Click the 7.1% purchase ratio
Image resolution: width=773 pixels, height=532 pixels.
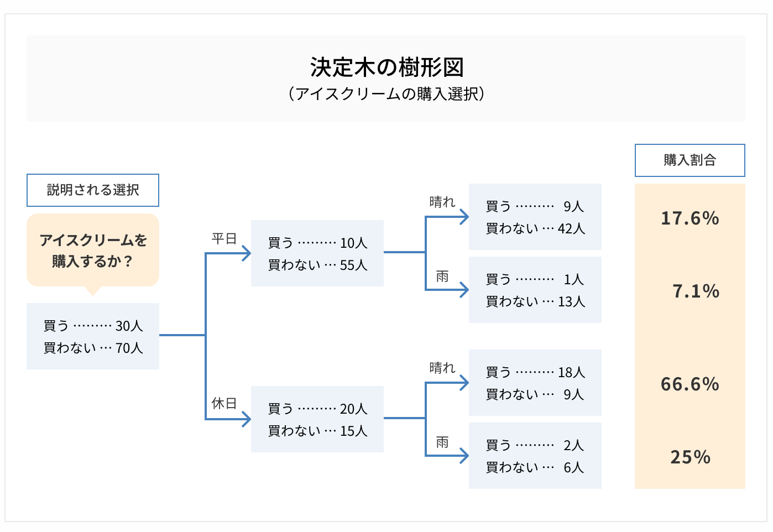[696, 291]
